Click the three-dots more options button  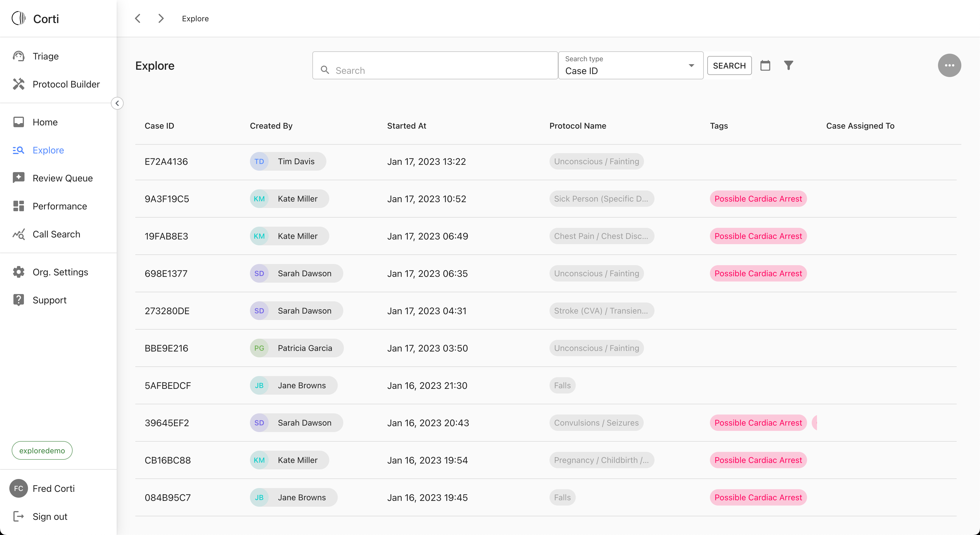[x=949, y=65]
